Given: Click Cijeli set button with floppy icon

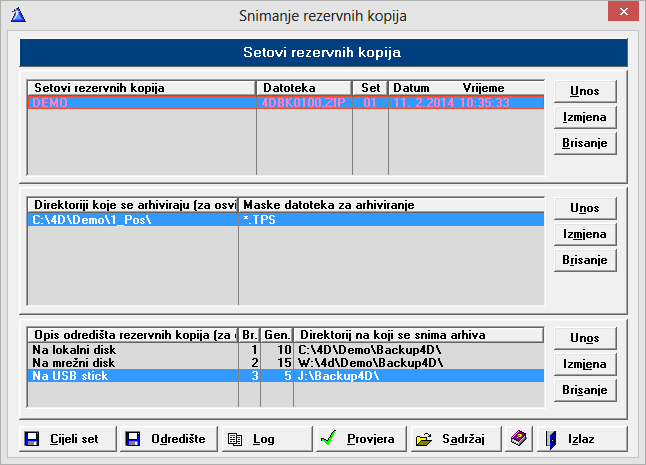Looking at the screenshot, I should [68, 439].
